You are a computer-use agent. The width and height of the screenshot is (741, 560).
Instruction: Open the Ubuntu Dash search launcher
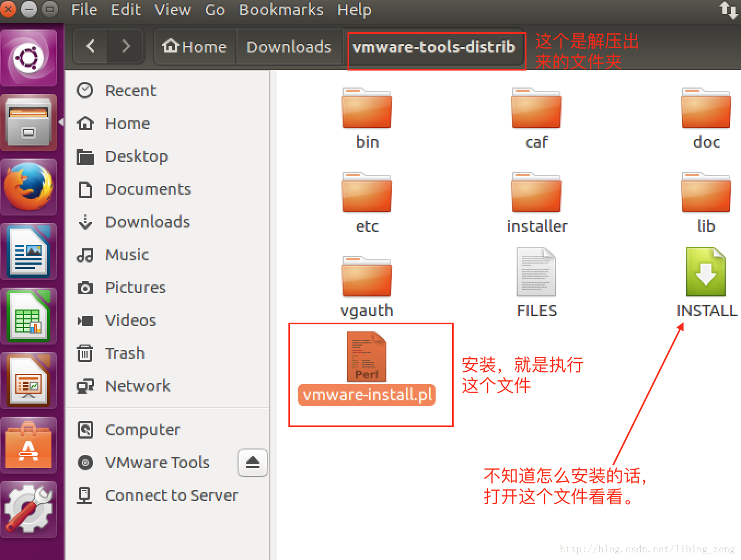tap(28, 57)
